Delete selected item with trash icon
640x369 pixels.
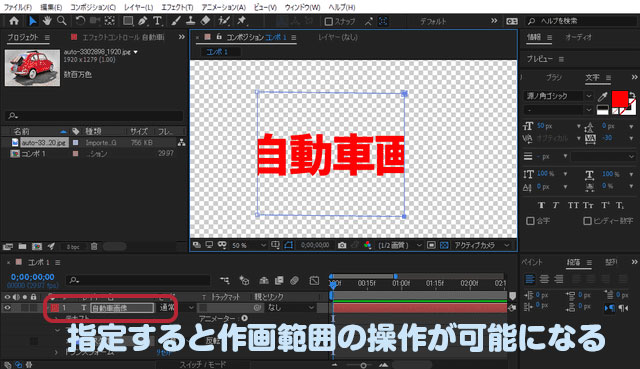click(94, 247)
